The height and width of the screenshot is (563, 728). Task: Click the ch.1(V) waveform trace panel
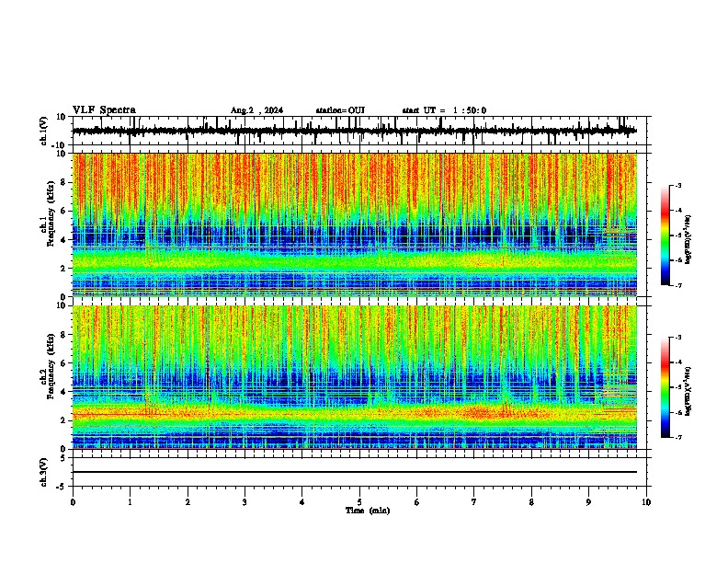[359, 131]
